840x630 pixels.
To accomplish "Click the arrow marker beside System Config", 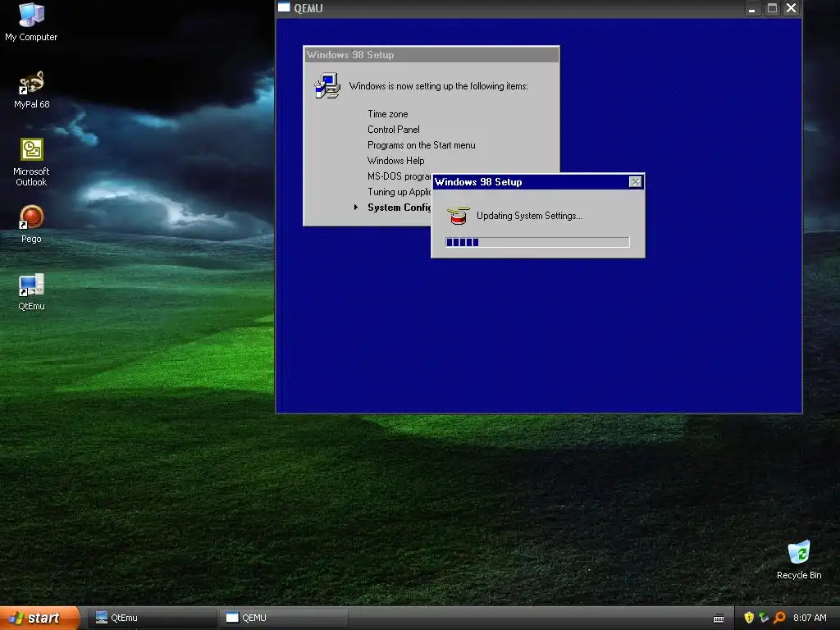I will (x=356, y=208).
